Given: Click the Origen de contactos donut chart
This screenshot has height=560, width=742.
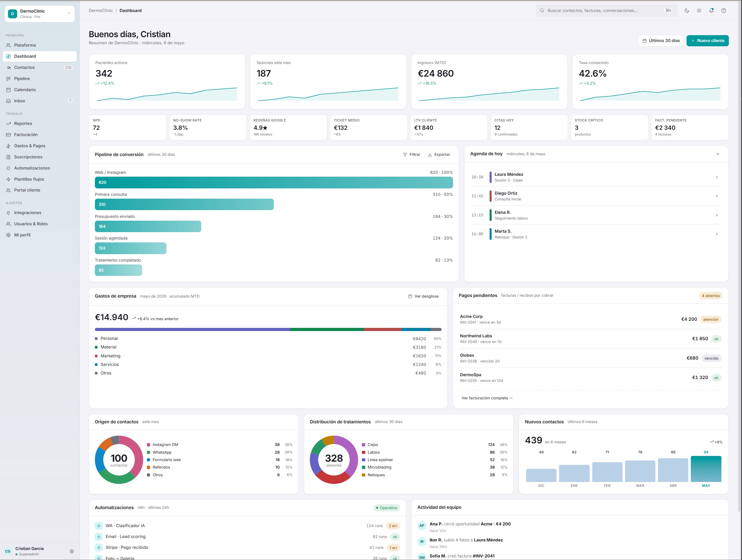Looking at the screenshot, I should tap(119, 459).
